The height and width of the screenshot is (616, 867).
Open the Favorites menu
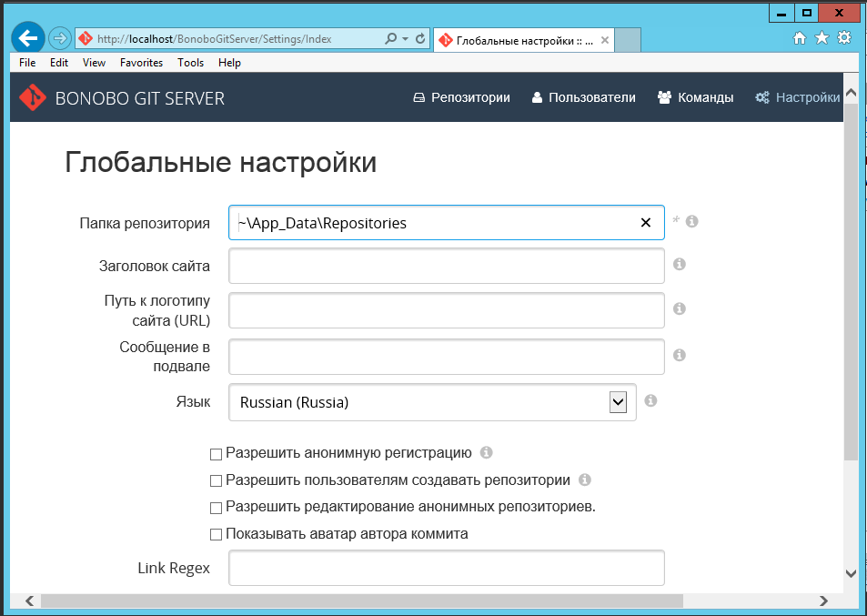pos(141,63)
